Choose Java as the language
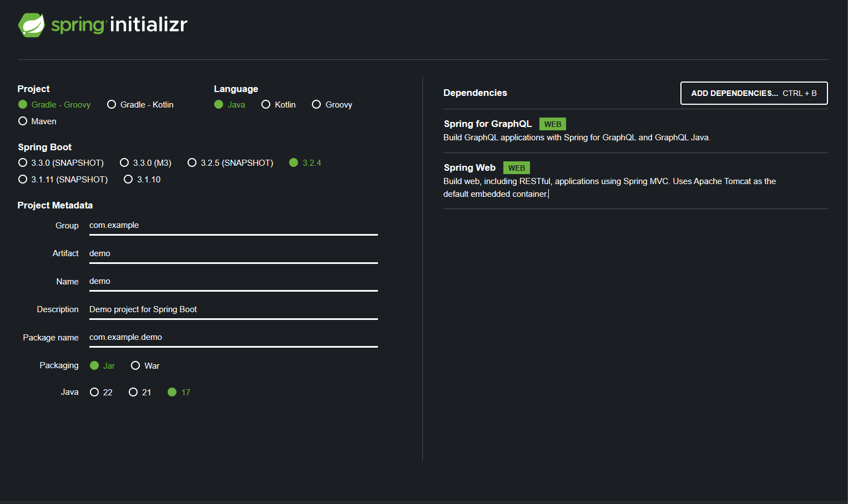 click(230, 105)
